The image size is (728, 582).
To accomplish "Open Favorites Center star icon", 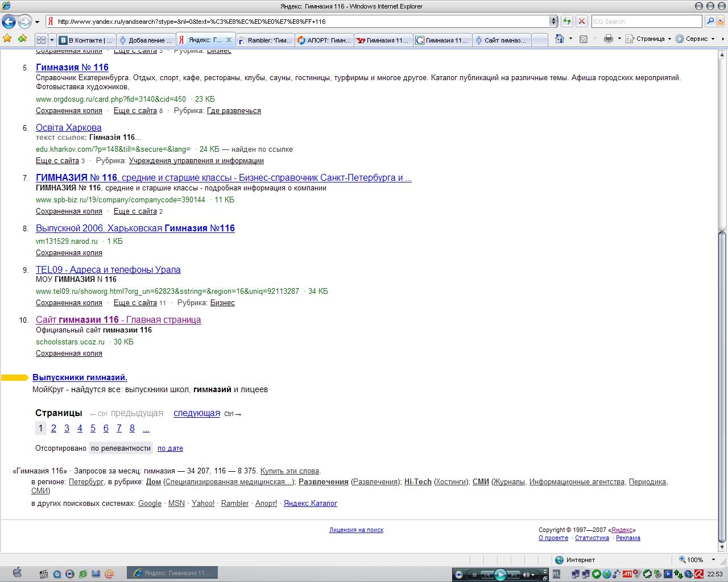I will click(7, 39).
